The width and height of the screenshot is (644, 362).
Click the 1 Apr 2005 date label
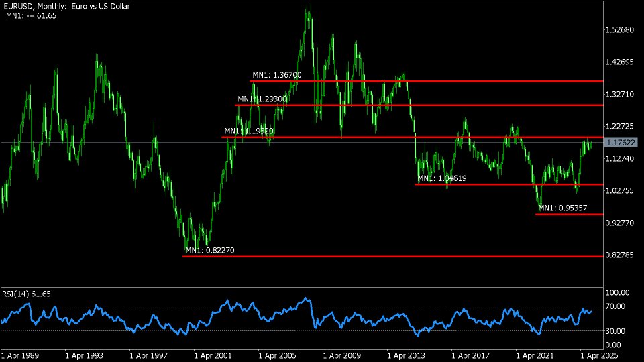click(277, 355)
